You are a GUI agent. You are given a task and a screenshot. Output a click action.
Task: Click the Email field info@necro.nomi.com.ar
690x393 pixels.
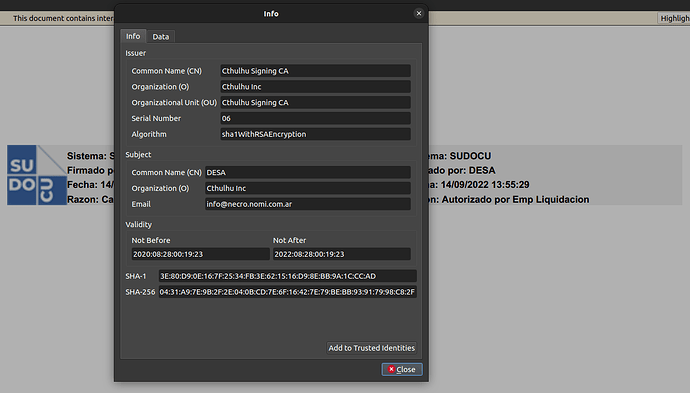[308, 204]
